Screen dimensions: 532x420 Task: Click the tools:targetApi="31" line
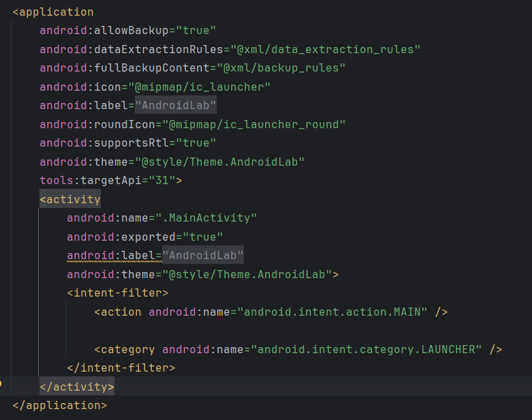(111, 180)
